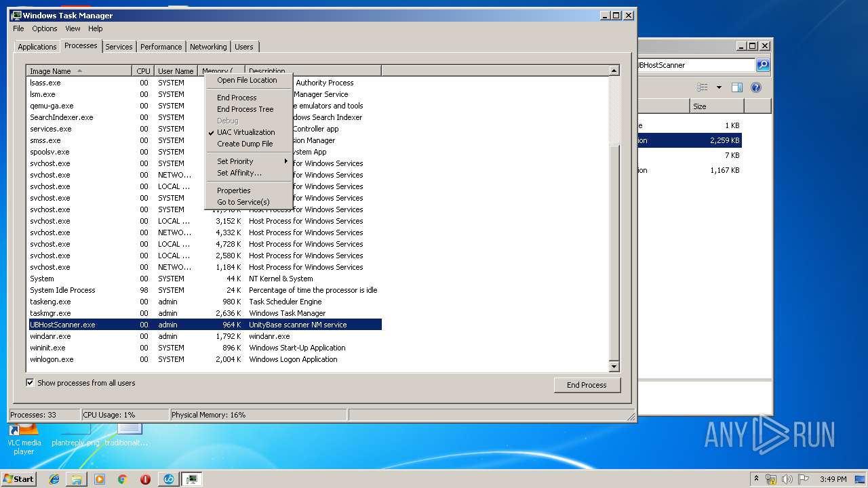Select the taskmgr.exe process row

click(x=205, y=313)
